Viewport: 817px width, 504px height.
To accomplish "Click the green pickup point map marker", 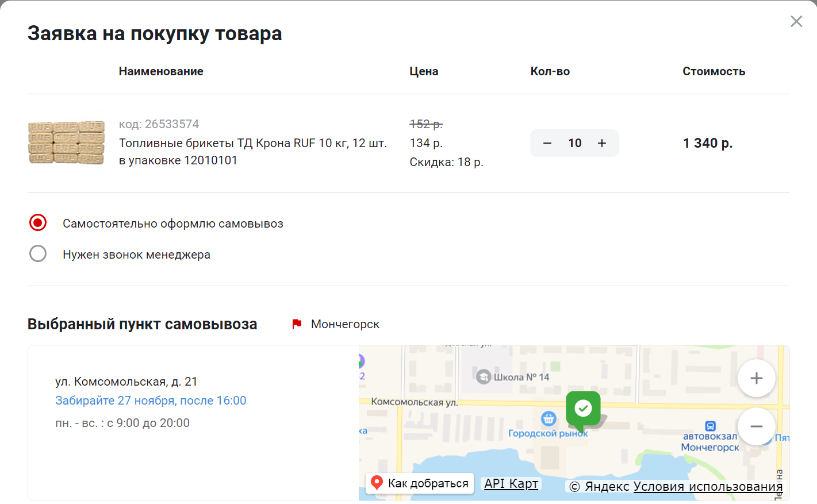I will pos(583,409).
